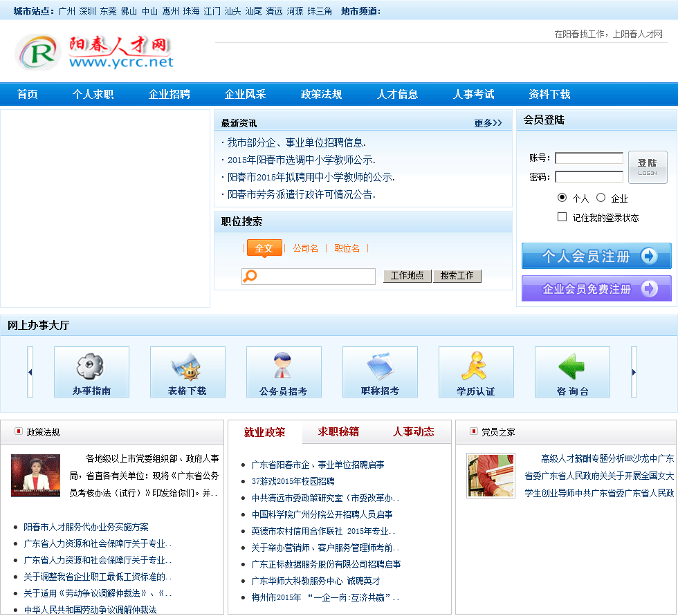The width and height of the screenshot is (678, 616).
Task: Switch to the 就业政策 tab
Action: (264, 432)
